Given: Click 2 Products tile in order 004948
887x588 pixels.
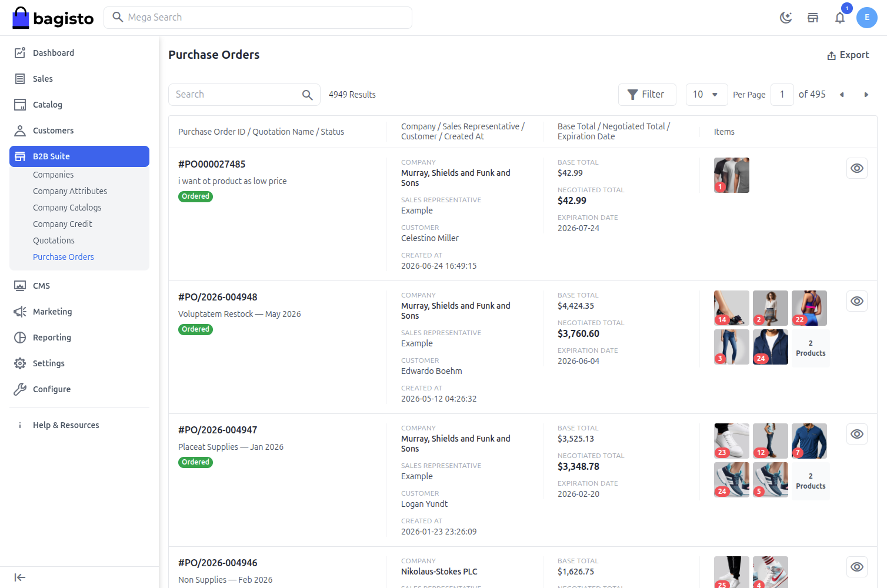Looking at the screenshot, I should point(811,348).
